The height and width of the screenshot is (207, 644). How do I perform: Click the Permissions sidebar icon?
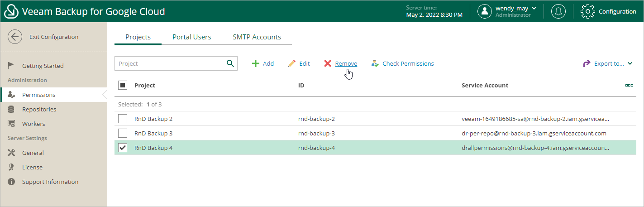coord(12,95)
